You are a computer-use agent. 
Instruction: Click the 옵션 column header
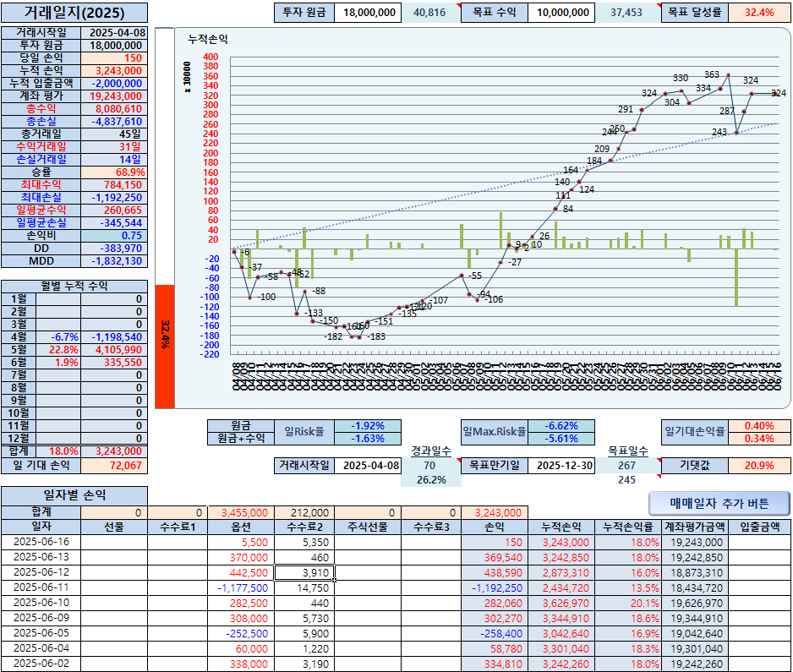[x=241, y=527]
